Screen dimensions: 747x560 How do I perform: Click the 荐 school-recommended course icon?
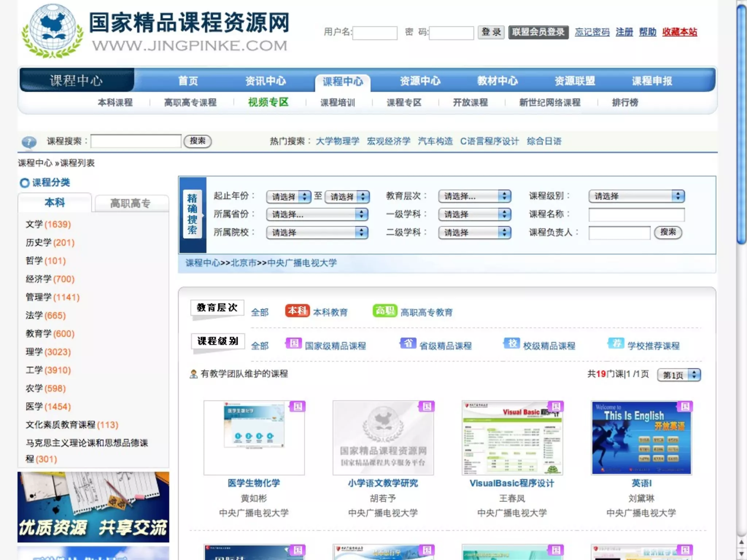point(616,343)
